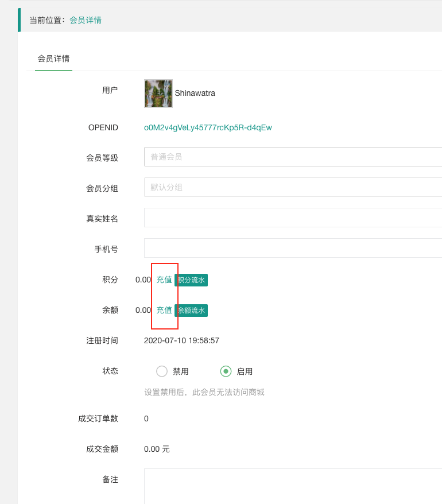Image resolution: width=442 pixels, height=504 pixels.
Task: Open the 余额流水 button
Action: coord(191,311)
